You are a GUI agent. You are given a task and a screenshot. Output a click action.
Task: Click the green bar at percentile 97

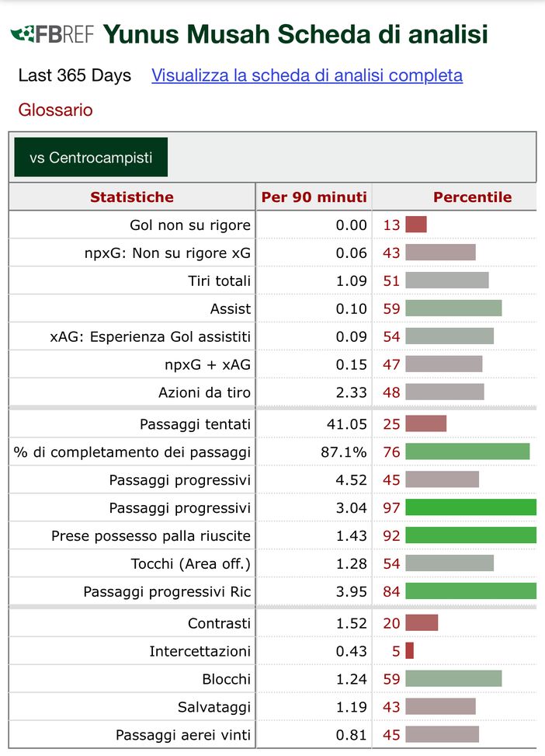click(470, 508)
